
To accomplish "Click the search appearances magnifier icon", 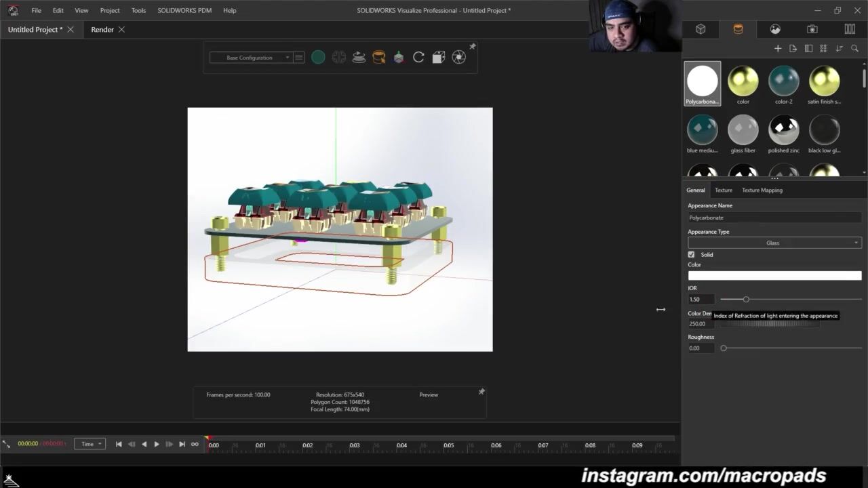I will pos(854,48).
